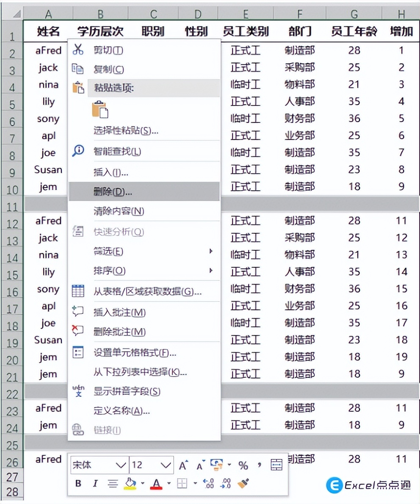Expand the 筛选 (Filter) submenu arrow
The height and width of the screenshot is (504, 420).
coord(210,252)
